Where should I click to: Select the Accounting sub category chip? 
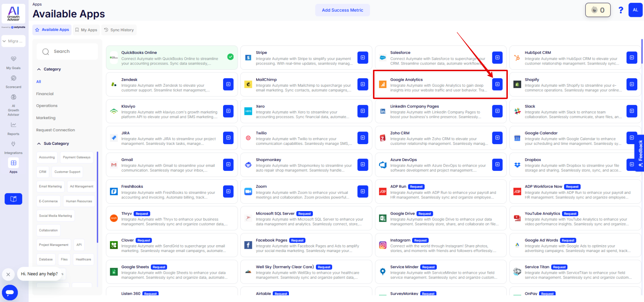click(x=47, y=158)
